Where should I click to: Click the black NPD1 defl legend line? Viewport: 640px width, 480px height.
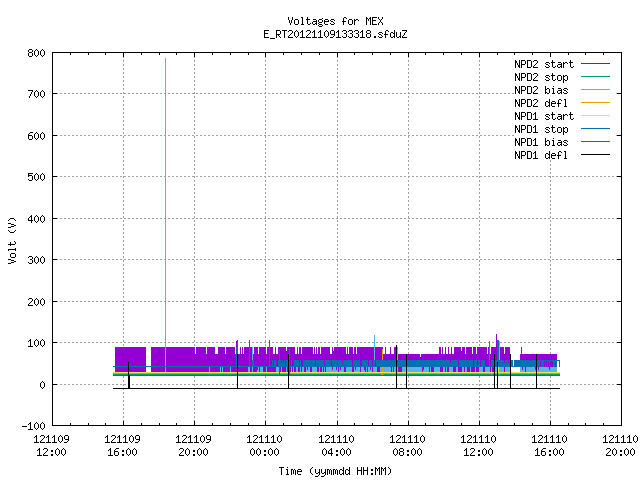[x=595, y=155]
